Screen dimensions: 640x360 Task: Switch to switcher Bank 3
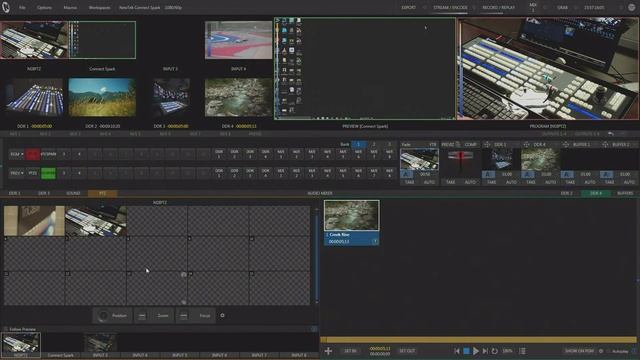pos(389,144)
